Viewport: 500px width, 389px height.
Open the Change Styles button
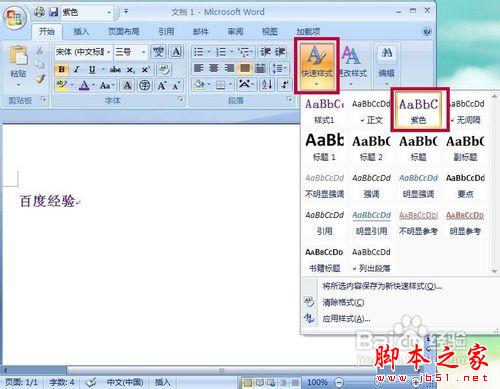click(352, 65)
